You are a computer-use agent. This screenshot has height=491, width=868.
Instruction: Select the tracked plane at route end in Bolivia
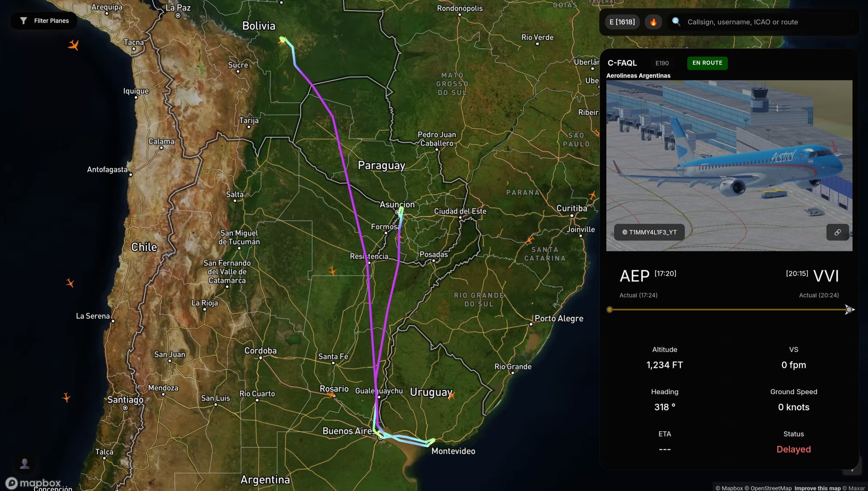(x=283, y=40)
